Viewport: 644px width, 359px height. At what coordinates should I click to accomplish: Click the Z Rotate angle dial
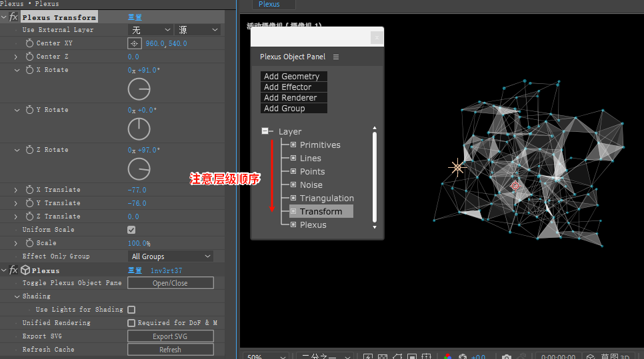point(139,169)
